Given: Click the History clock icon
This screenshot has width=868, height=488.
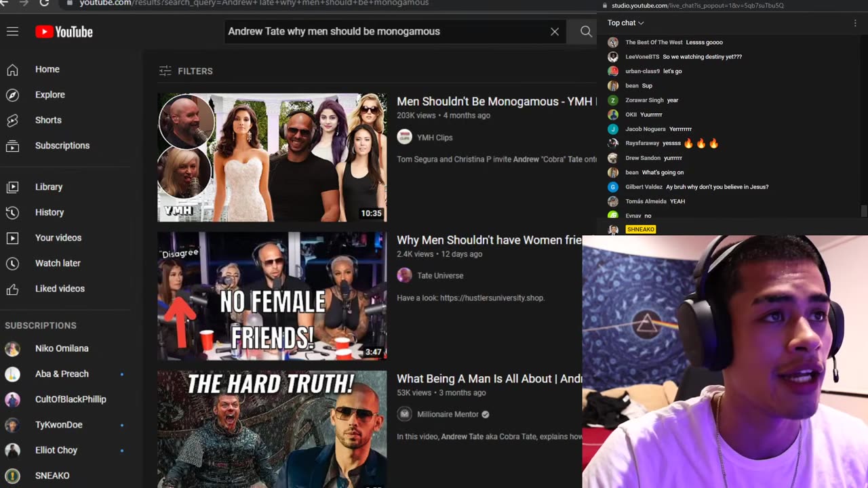Looking at the screenshot, I should [x=12, y=212].
